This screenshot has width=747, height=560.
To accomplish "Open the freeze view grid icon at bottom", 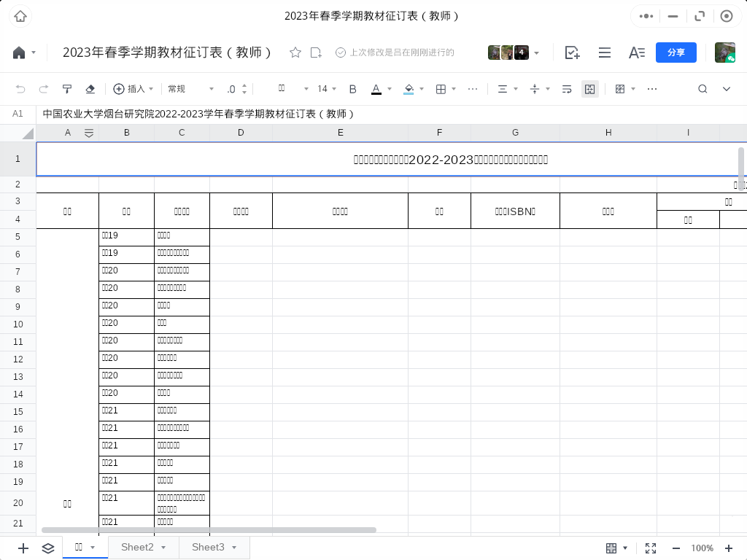I will [x=612, y=548].
